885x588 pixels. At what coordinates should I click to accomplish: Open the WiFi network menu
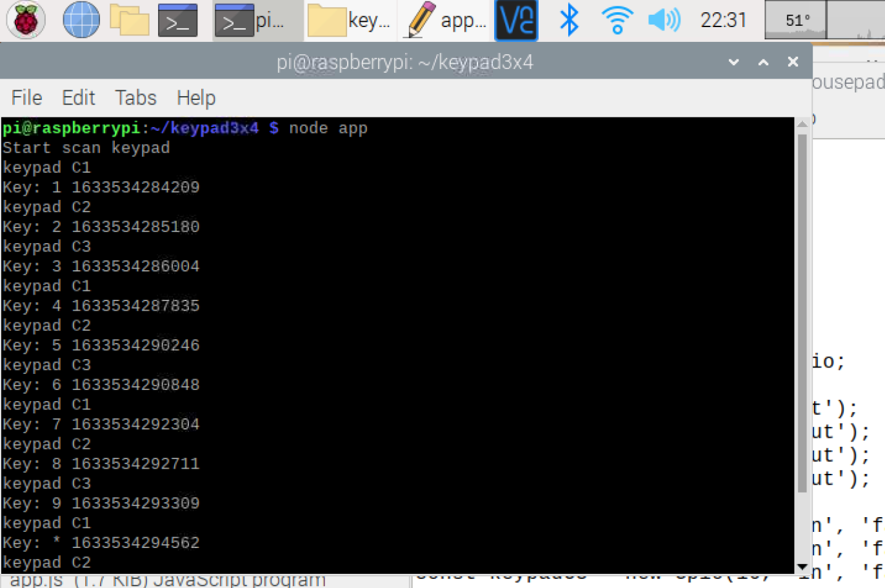click(x=617, y=19)
